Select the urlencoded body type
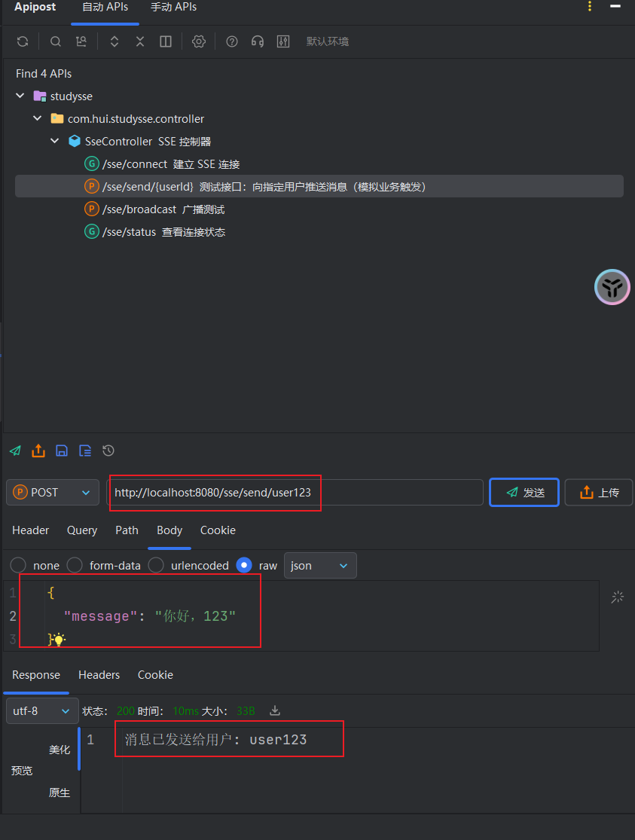 pos(156,565)
